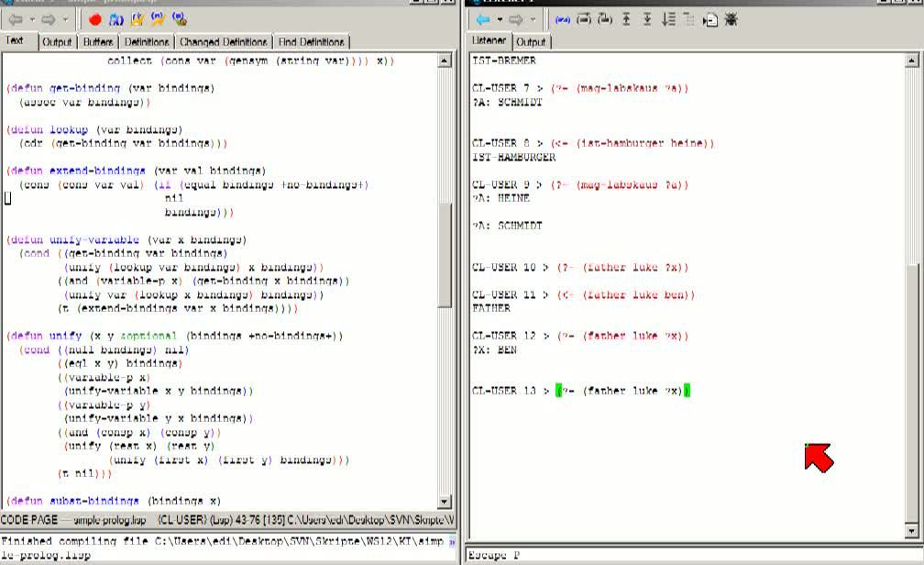Click the editor scrollbar down arrow

coord(445,502)
